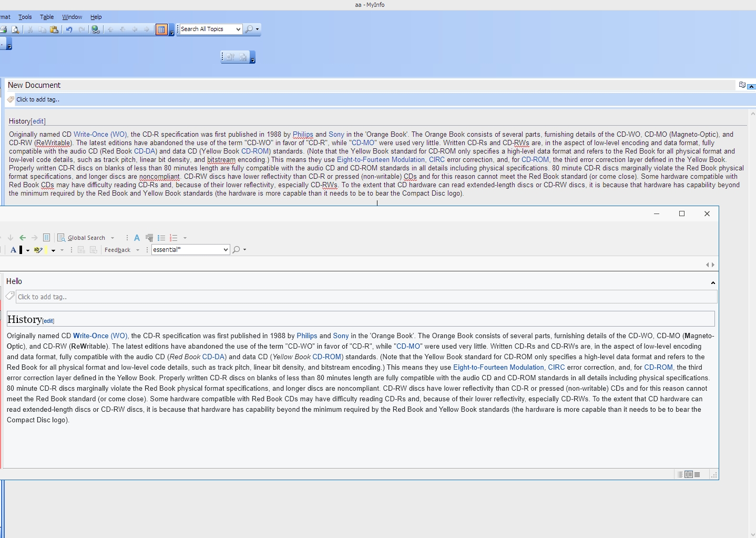Toggle the two-column layout in status bar
This screenshot has height=538, width=756.
coord(688,474)
